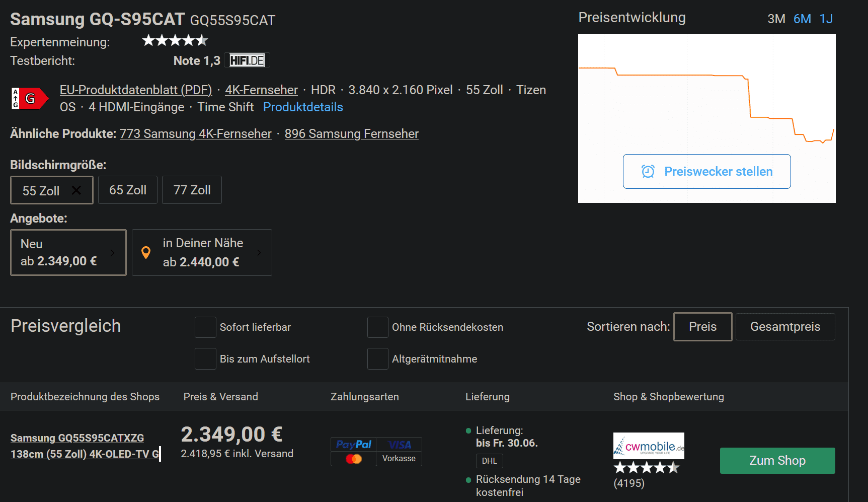Click the Shop & Shopbewertung column header
The height and width of the screenshot is (502, 868).
pyautogui.click(x=668, y=397)
